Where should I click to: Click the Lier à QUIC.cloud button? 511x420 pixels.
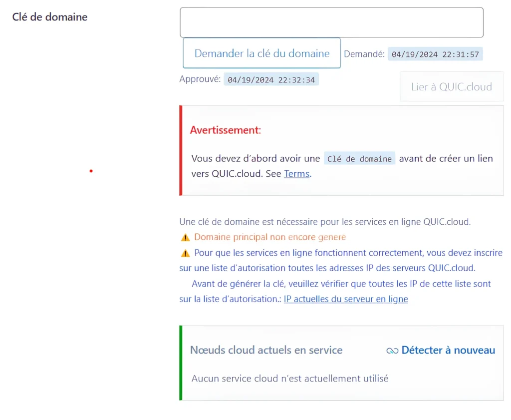pos(451,87)
